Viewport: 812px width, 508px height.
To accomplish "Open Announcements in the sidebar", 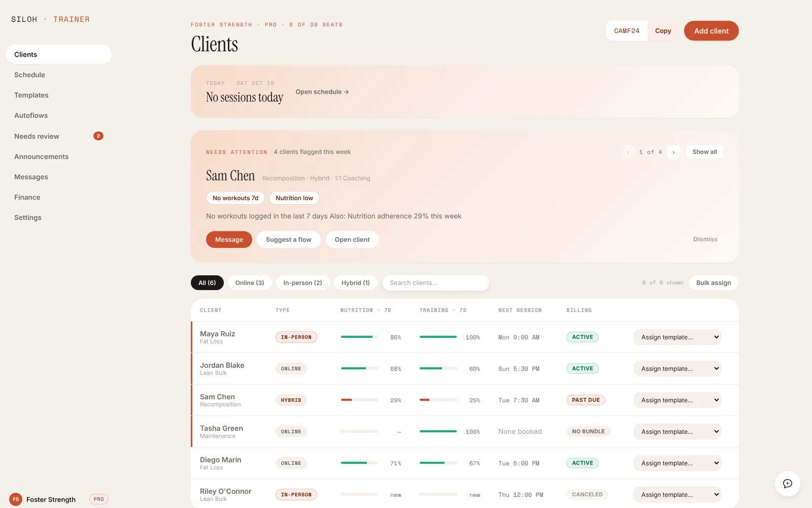I will click(59, 156).
